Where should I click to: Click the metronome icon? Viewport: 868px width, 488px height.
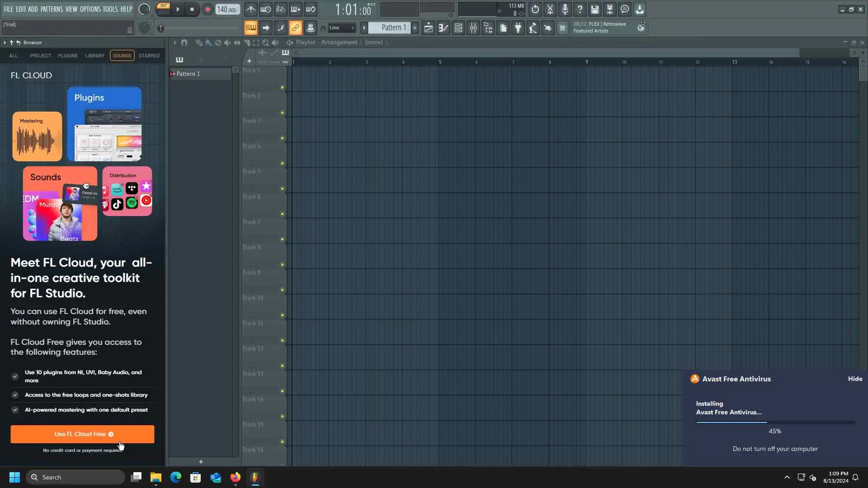251,9
